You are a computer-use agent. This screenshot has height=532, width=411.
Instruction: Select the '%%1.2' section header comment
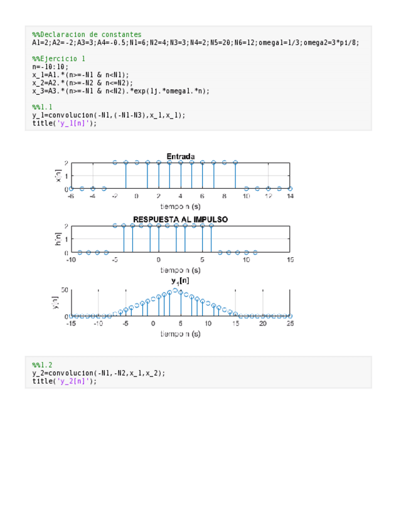point(42,364)
